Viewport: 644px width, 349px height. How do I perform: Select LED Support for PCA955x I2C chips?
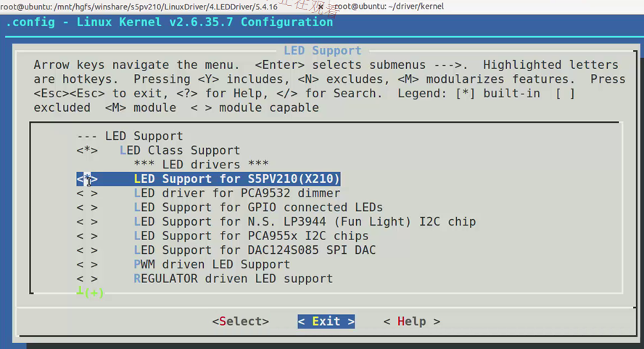[x=251, y=236]
